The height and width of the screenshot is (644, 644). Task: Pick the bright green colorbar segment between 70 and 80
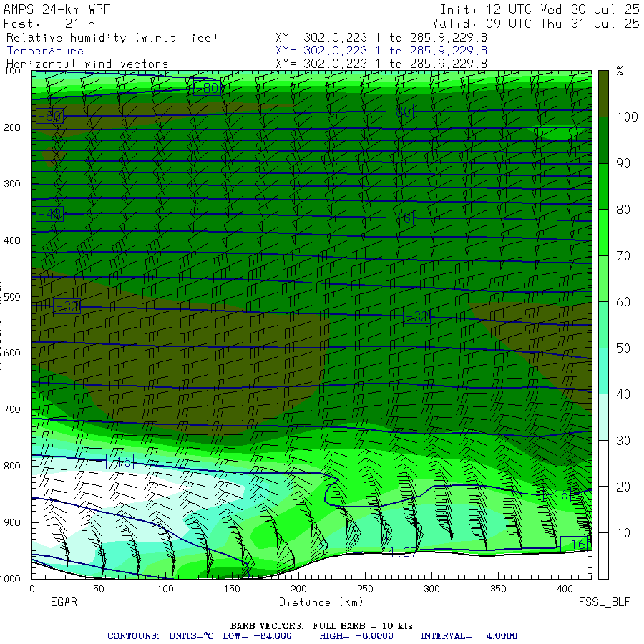point(603,233)
